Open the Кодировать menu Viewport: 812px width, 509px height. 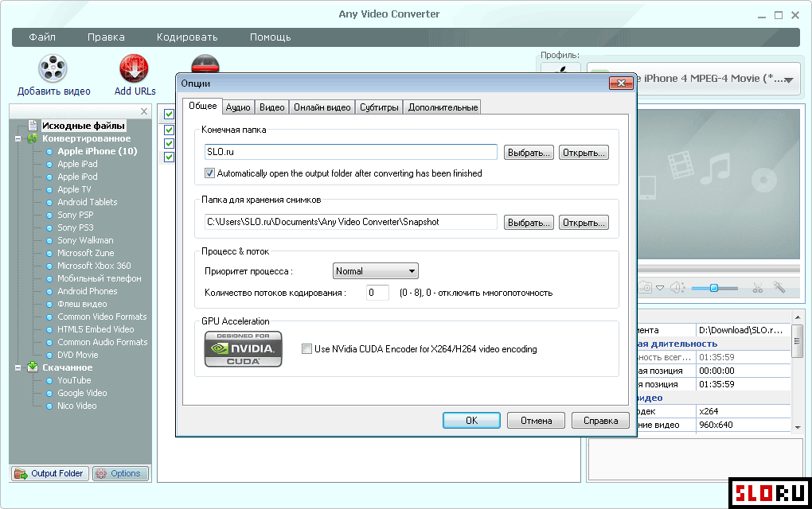click(187, 37)
